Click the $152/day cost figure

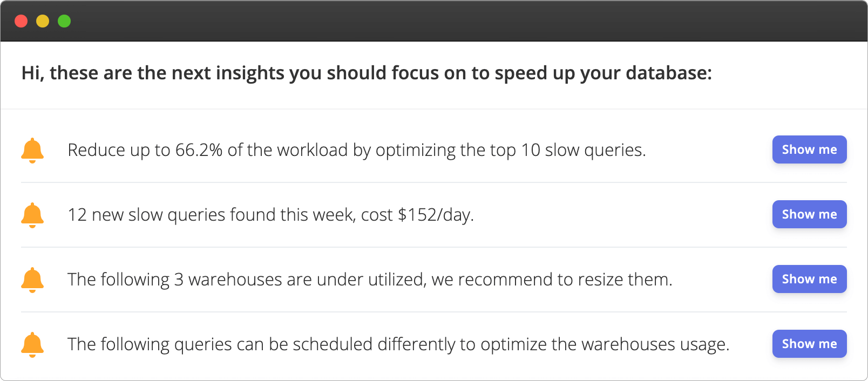click(435, 215)
